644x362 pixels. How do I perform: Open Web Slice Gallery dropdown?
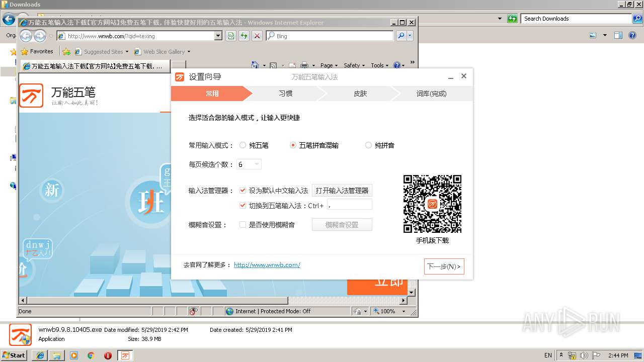point(162,51)
